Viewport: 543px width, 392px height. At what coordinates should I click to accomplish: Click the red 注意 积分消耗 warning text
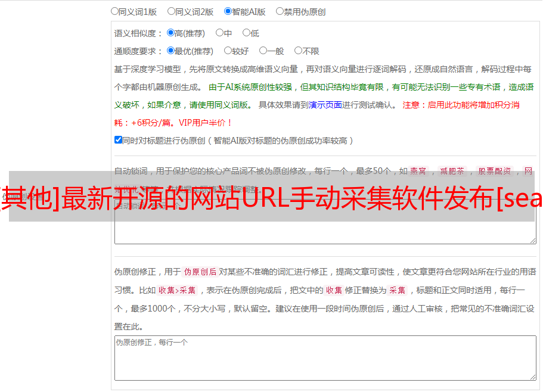point(317,114)
